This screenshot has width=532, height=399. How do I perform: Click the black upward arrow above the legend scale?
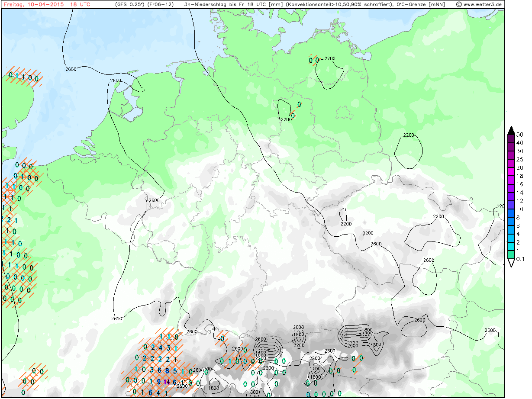coord(511,130)
